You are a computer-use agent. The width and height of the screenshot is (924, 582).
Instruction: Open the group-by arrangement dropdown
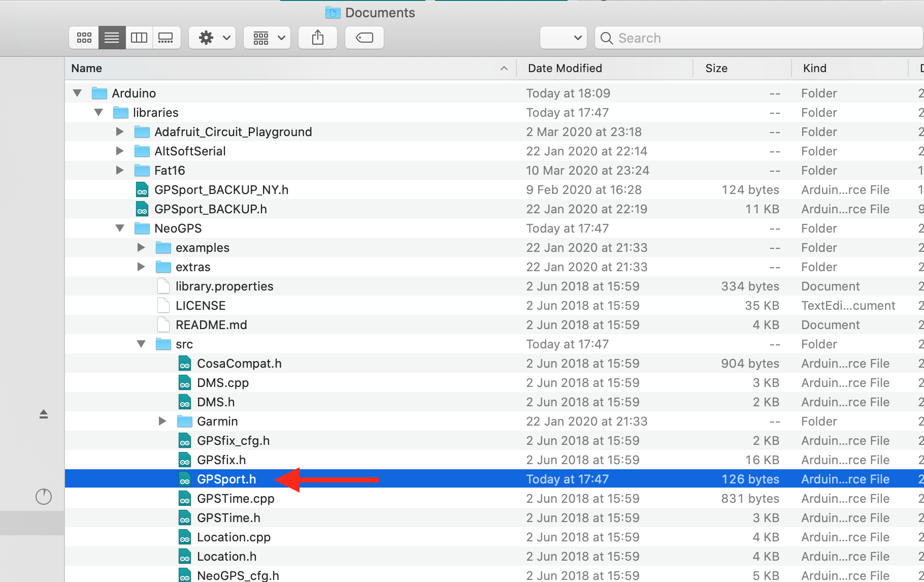click(267, 38)
